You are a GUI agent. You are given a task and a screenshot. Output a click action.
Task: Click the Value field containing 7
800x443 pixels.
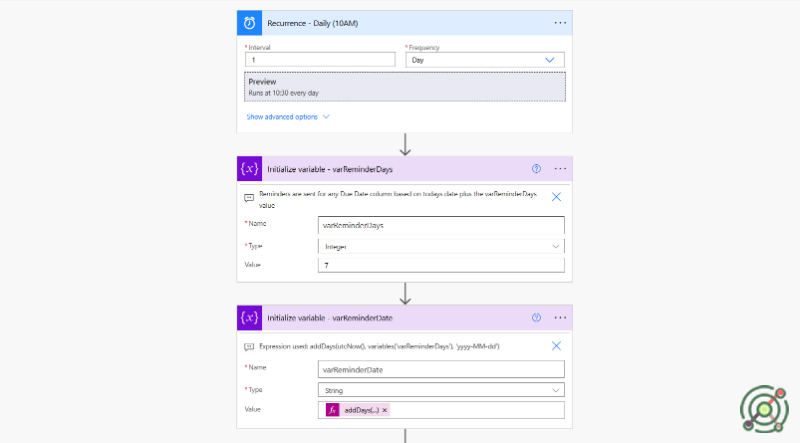pos(440,265)
